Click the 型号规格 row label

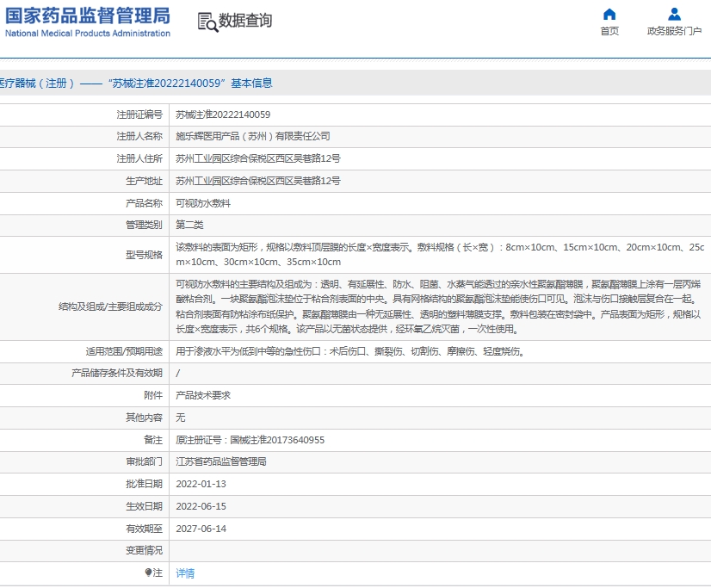[x=144, y=255]
